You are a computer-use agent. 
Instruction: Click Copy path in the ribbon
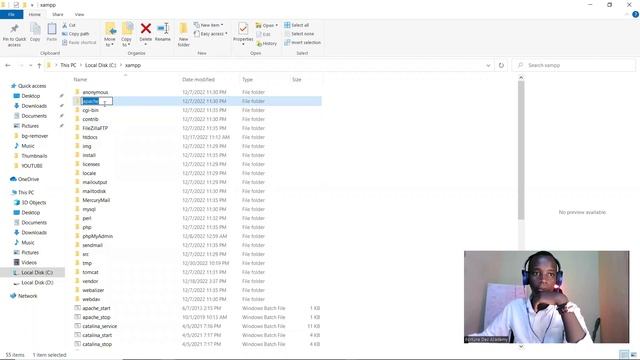[x=76, y=34]
